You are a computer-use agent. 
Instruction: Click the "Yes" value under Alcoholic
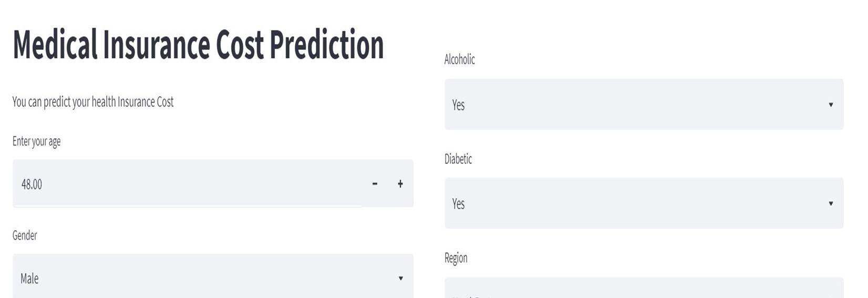pos(458,105)
